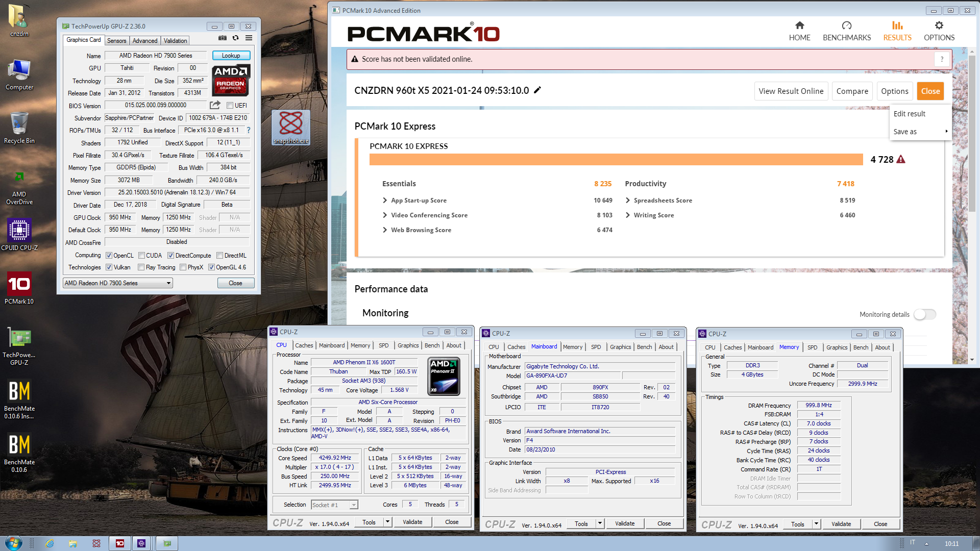
Task: Toggle the Ray Tracing checkbox
Action: 141,267
